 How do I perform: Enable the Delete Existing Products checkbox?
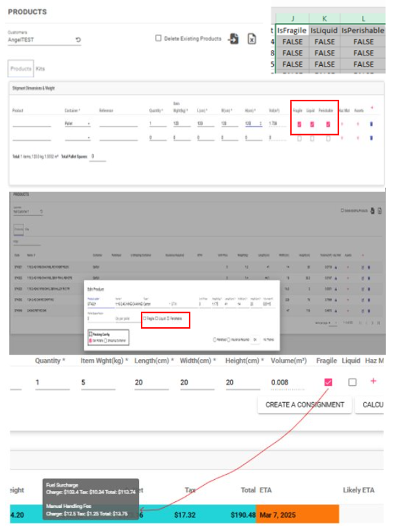[x=158, y=38]
